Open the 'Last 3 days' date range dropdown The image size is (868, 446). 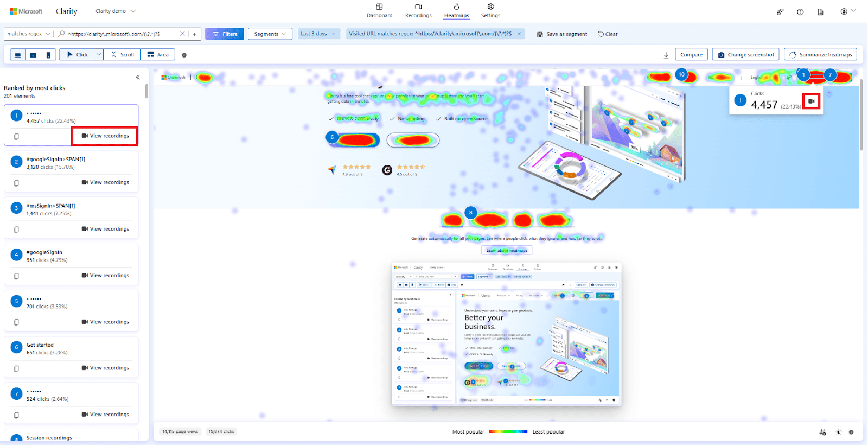tap(318, 34)
